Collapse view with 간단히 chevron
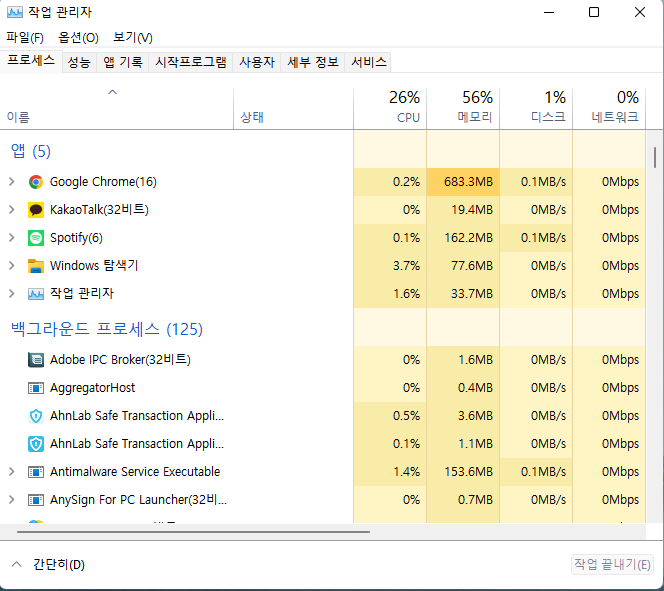664x591 pixels. click(x=17, y=564)
